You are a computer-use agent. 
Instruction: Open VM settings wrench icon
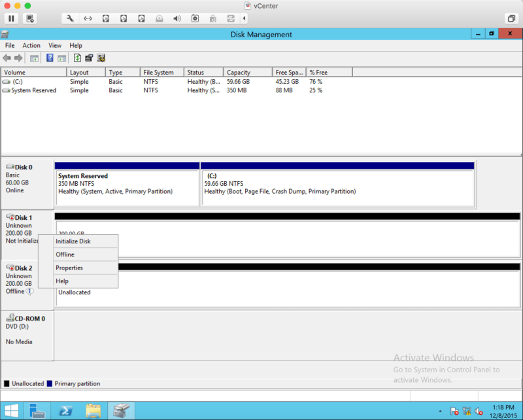(71, 18)
